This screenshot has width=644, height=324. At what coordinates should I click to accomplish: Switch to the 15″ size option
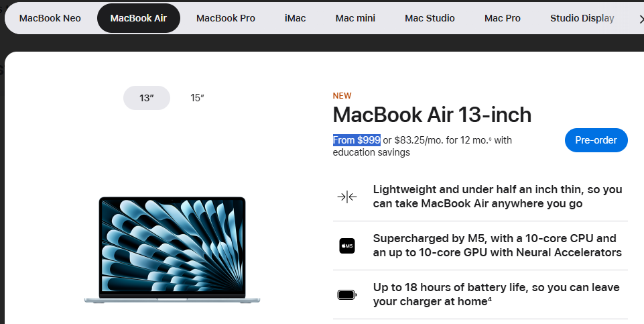(197, 98)
